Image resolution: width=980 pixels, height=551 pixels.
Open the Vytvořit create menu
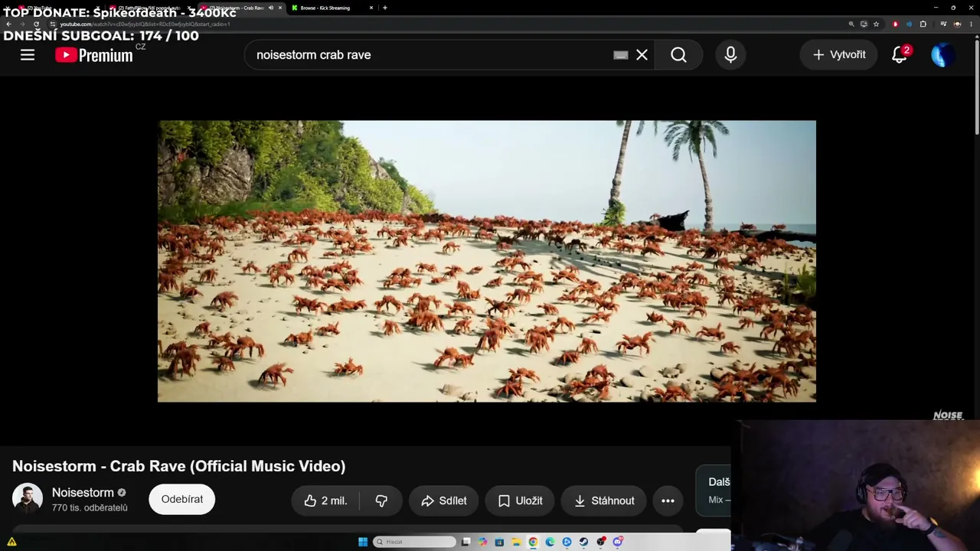point(838,54)
